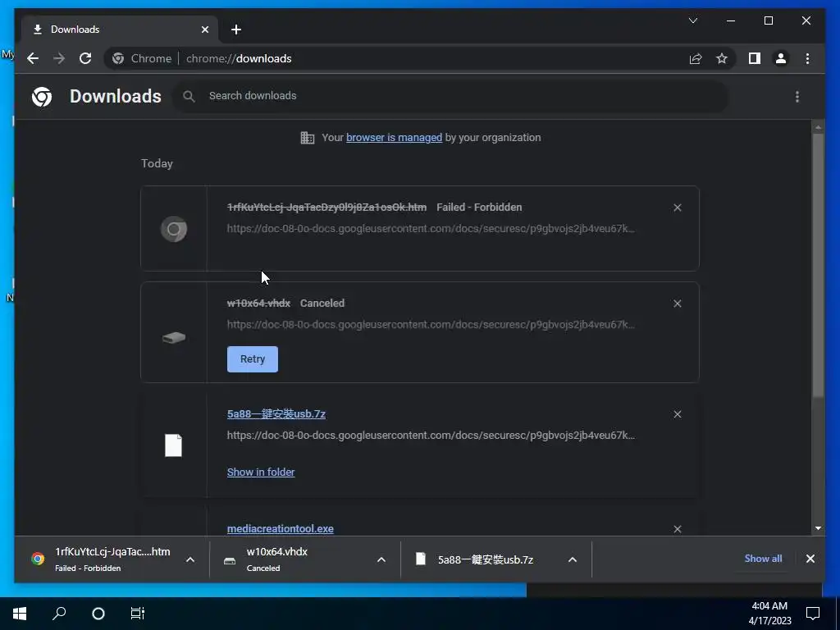Remove the Failed - Forbidden htm entry
The width and height of the screenshot is (840, 630).
pos(677,208)
